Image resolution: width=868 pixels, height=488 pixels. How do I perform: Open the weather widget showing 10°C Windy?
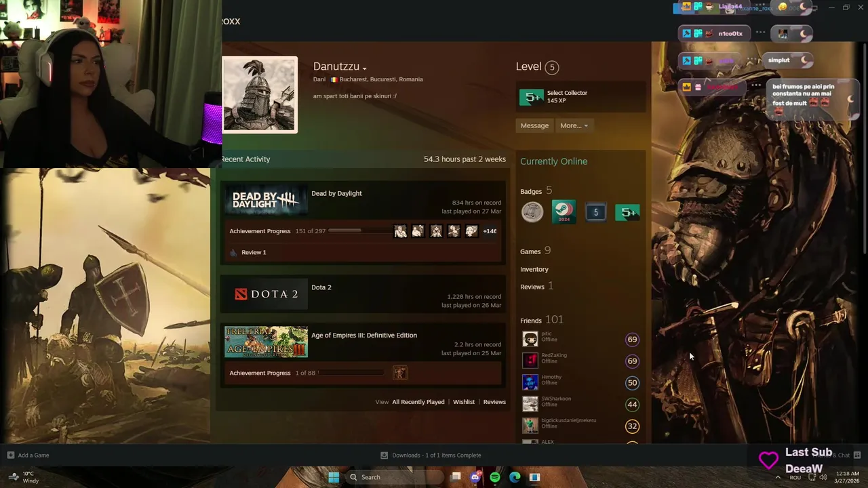23,477
